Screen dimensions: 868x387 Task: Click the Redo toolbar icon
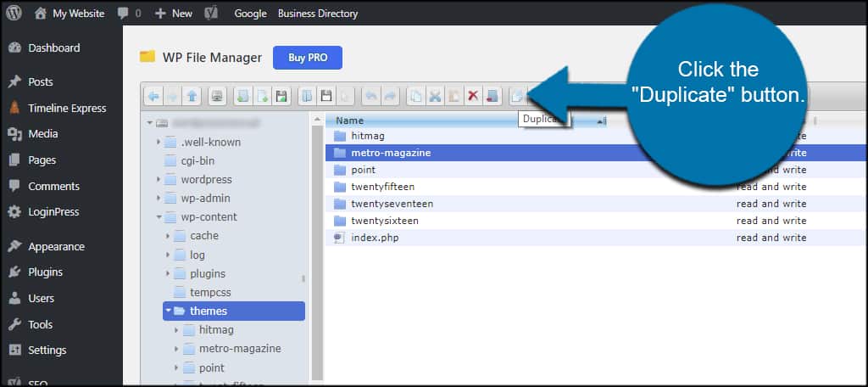pos(390,96)
